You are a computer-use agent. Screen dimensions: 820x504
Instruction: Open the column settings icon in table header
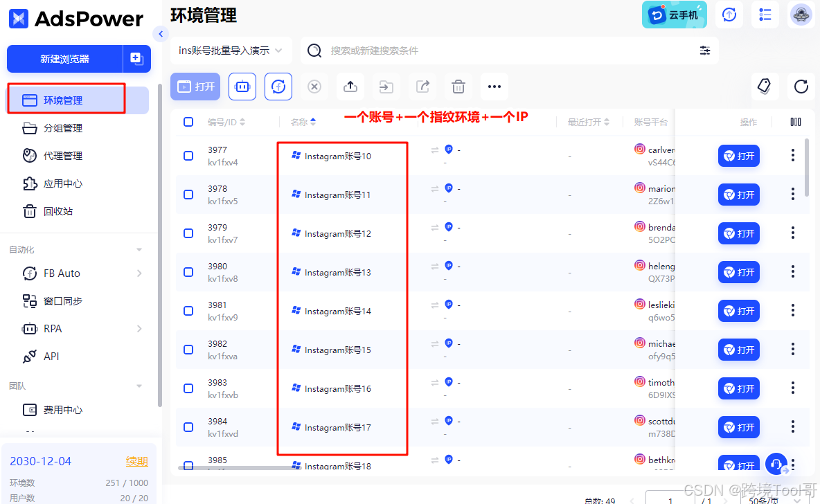coord(796,122)
